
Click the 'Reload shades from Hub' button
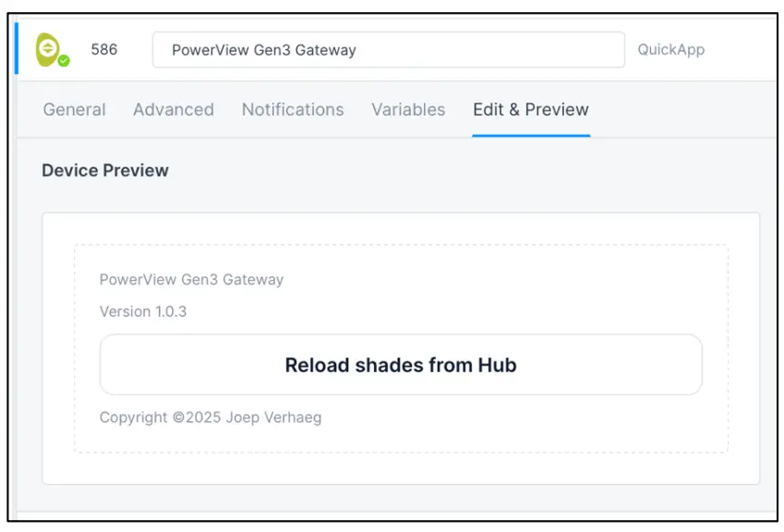pos(401,365)
